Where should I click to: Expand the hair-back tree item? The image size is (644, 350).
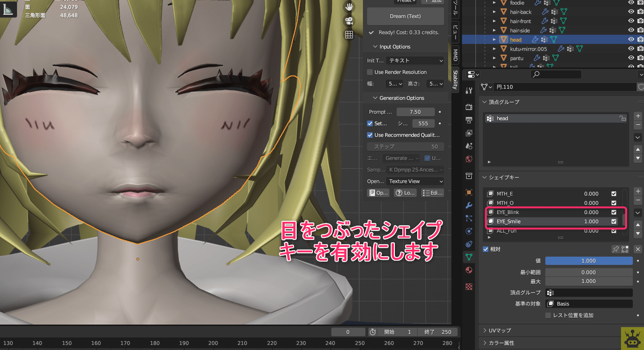494,12
